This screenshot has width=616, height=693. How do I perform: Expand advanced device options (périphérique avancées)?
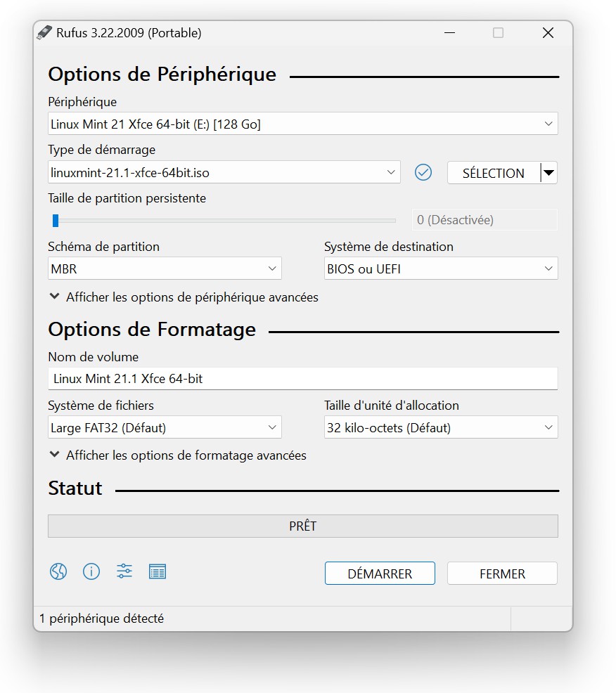pos(184,297)
